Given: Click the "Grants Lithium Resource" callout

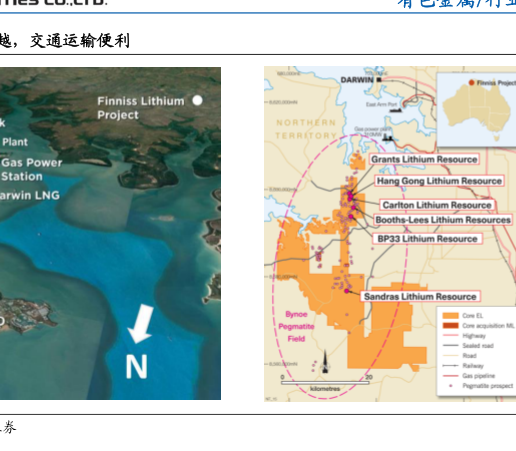Looking at the screenshot, I should (424, 159).
